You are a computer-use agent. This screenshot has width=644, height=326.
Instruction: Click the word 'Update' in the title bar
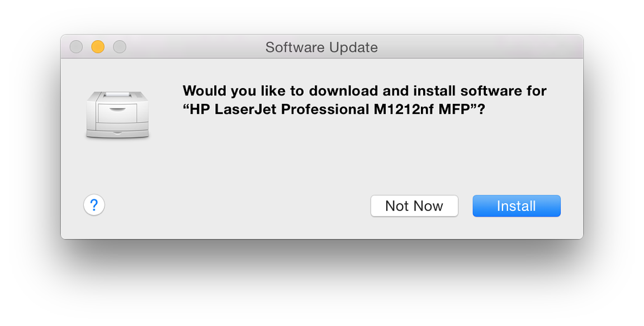coord(353,47)
